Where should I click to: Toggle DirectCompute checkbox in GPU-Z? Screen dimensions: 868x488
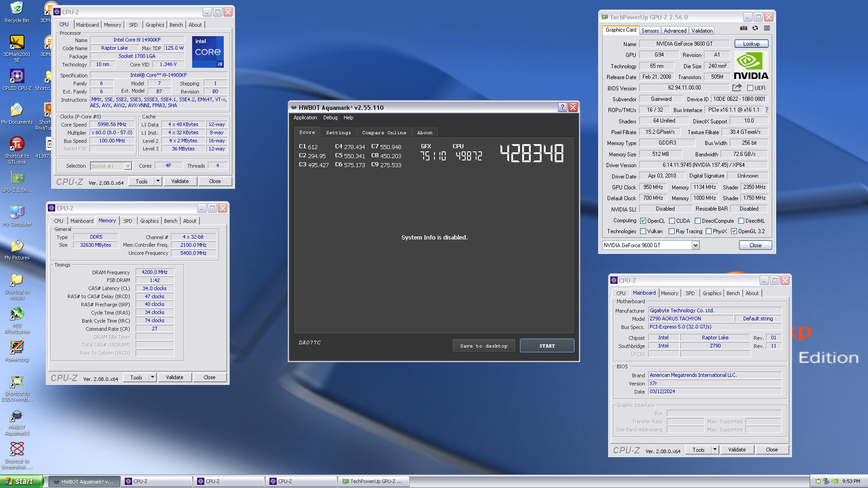[x=698, y=221]
